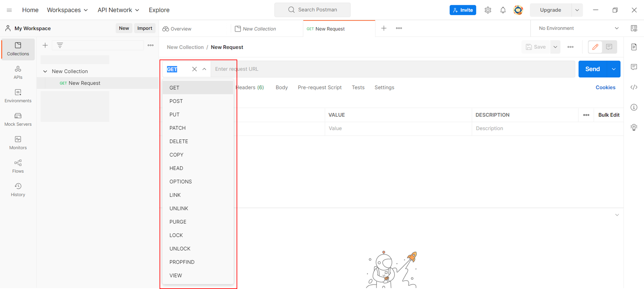
Task: Collapse the New Collection tree
Action: coord(45,71)
